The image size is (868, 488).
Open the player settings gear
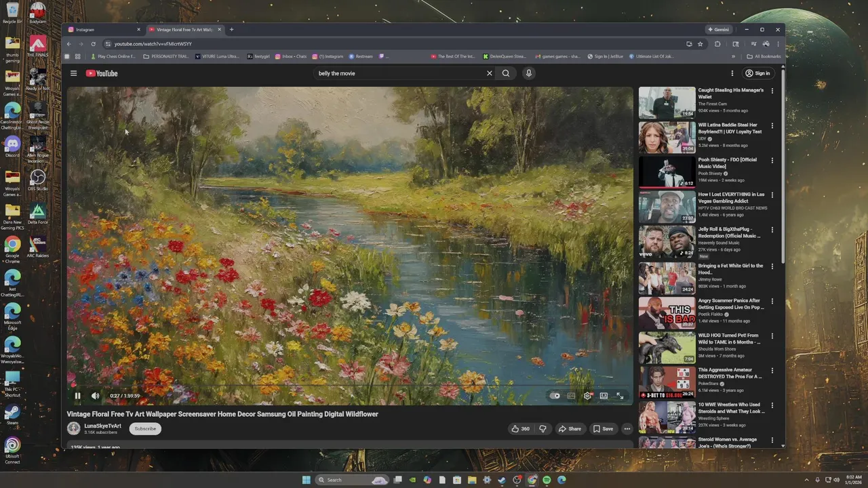pyautogui.click(x=587, y=396)
